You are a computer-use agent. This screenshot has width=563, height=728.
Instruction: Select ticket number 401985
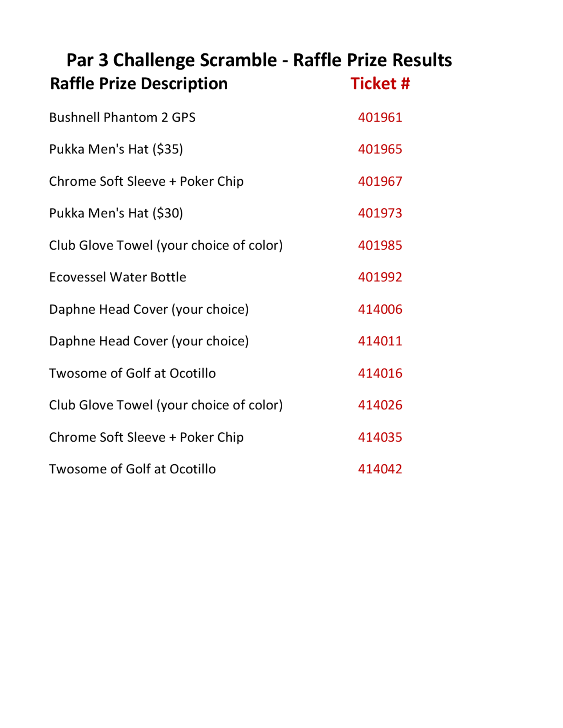tap(380, 246)
